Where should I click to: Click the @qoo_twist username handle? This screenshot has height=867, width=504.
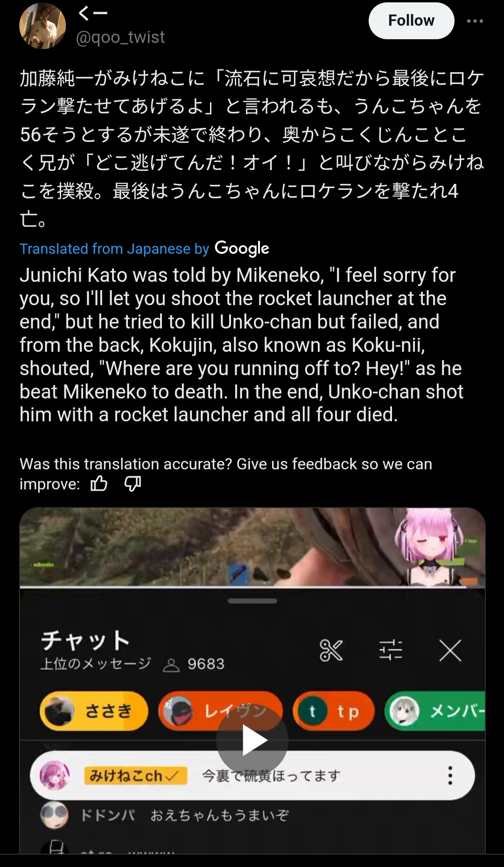coord(120,37)
